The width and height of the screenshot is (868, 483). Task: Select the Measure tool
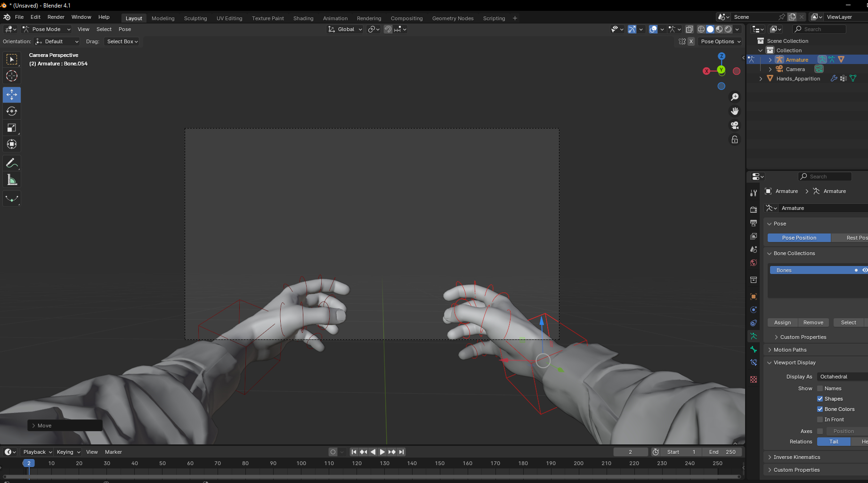[x=12, y=180]
